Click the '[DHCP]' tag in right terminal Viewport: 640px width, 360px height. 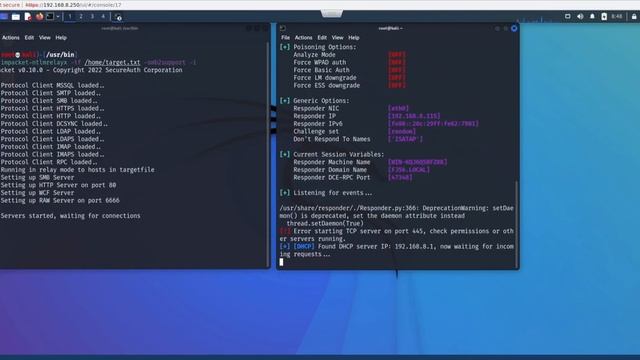[304, 247]
